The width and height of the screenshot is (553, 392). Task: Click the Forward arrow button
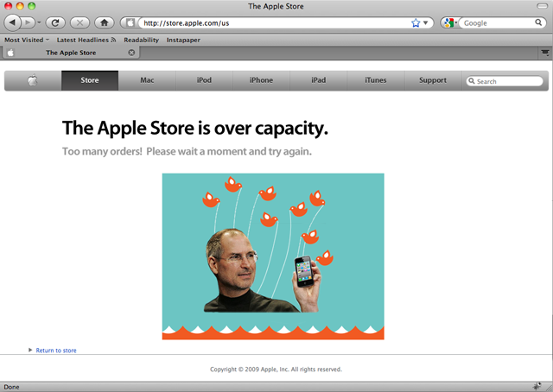(x=28, y=23)
